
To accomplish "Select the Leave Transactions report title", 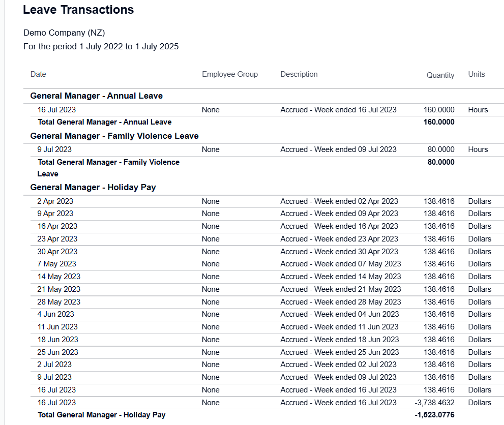I will click(x=78, y=10).
